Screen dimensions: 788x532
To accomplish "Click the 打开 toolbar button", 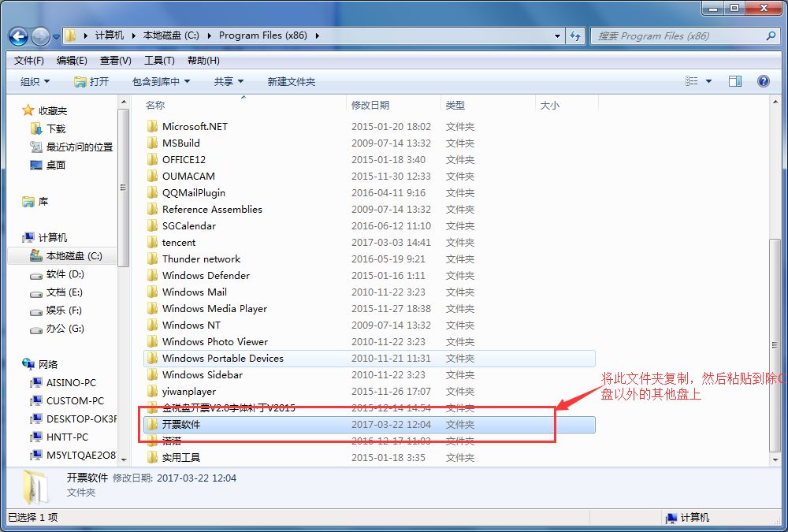I will (91, 81).
